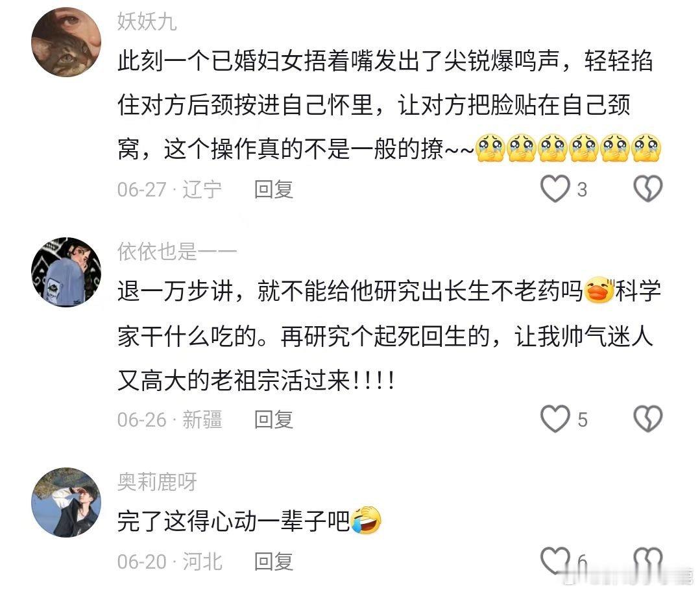This screenshot has height=592, width=700.
Task: Dislike 妖妖九's comment with broken heart
Action: coord(648,189)
